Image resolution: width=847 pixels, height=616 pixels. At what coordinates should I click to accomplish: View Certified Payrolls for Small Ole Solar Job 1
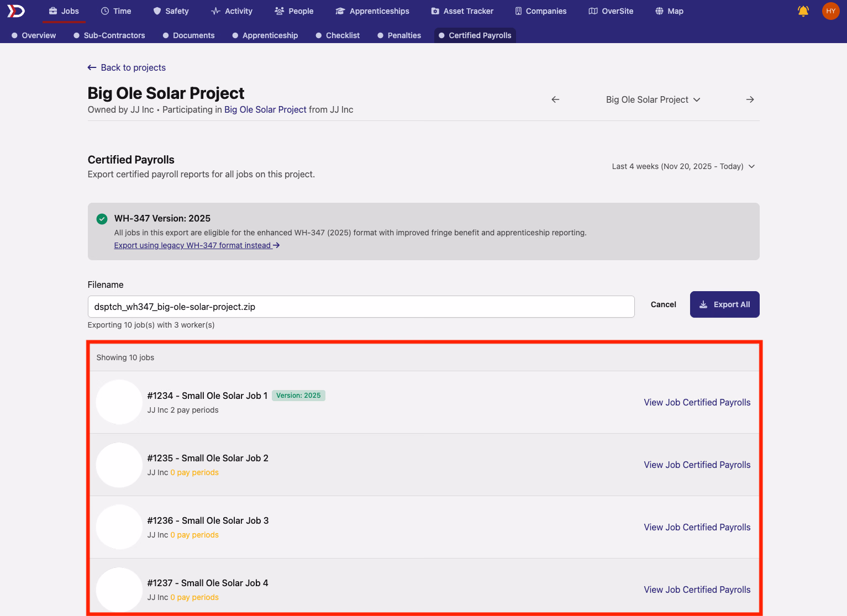(697, 402)
